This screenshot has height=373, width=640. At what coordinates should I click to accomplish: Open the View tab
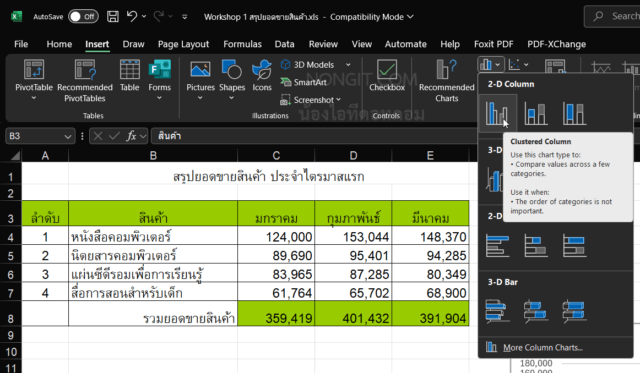click(362, 44)
